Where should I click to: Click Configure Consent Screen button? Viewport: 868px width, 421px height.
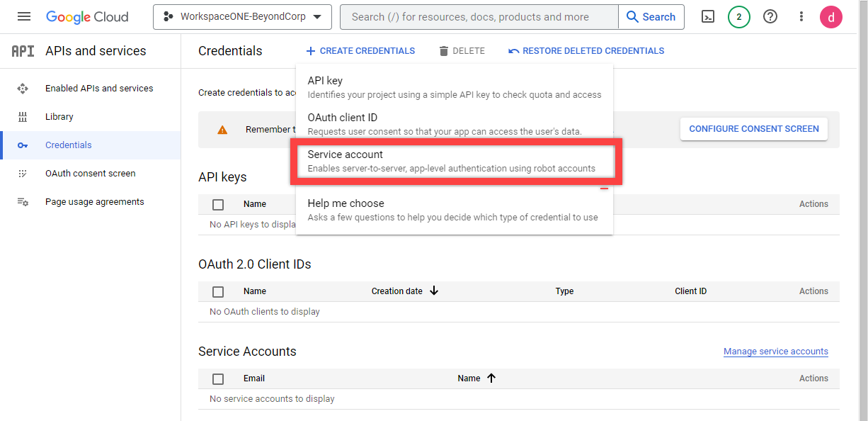tap(753, 129)
